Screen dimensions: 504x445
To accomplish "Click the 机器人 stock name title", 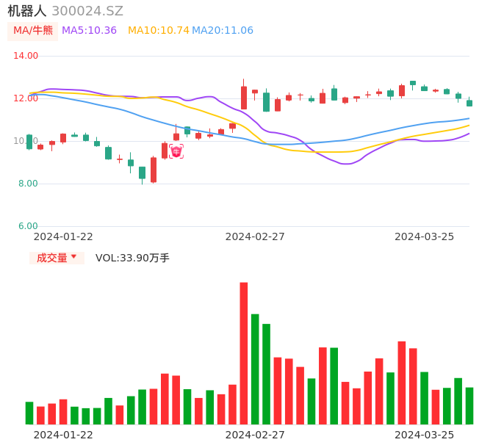I will tap(27, 11).
